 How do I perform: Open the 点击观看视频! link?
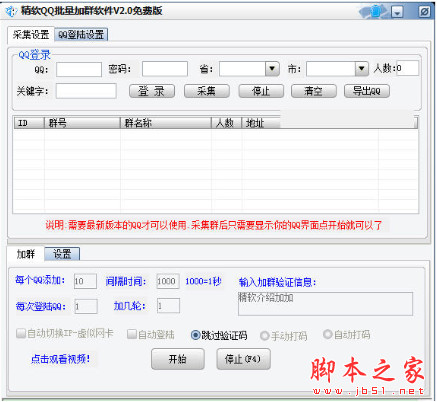[60, 359]
